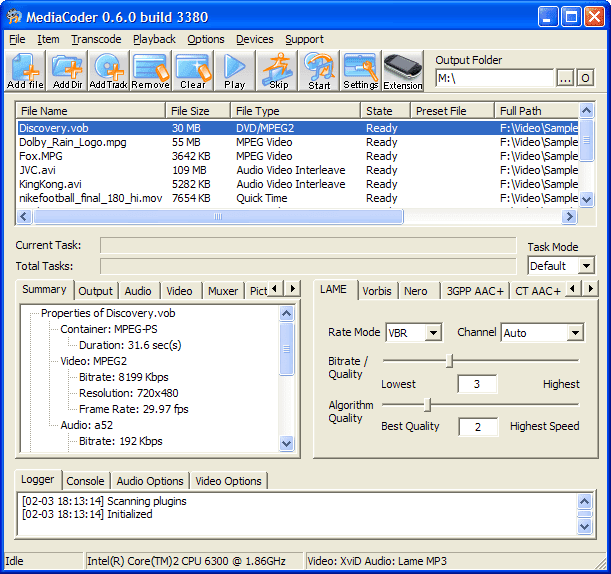This screenshot has height=574, width=611.
Task: Select Dolby_Rain_Logo.mpg in file list
Action: point(297,142)
